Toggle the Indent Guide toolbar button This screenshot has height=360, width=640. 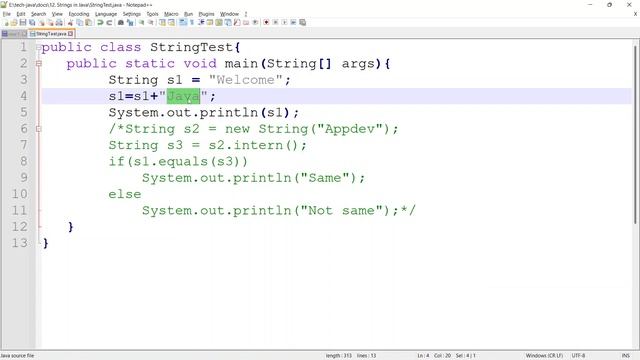[x=201, y=22]
